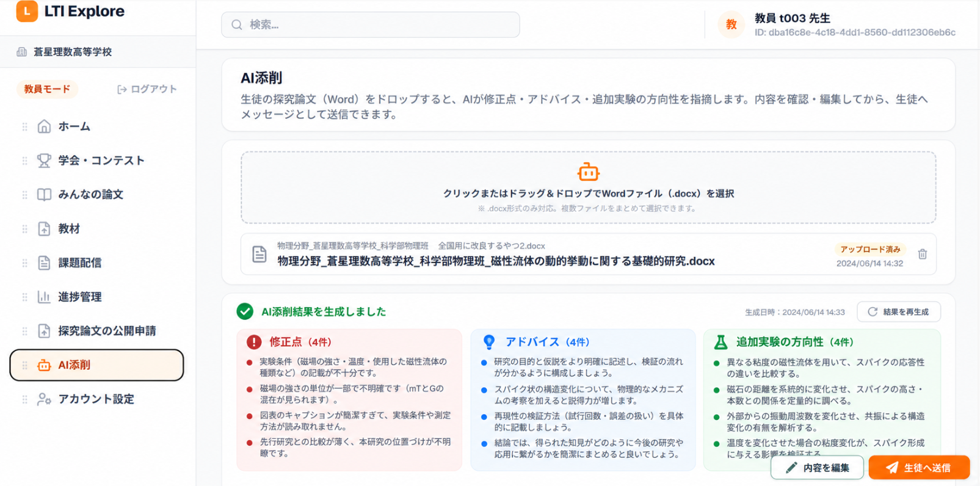Click the teacher avatar 教 icon
This screenshot has width=980, height=486.
(x=731, y=25)
